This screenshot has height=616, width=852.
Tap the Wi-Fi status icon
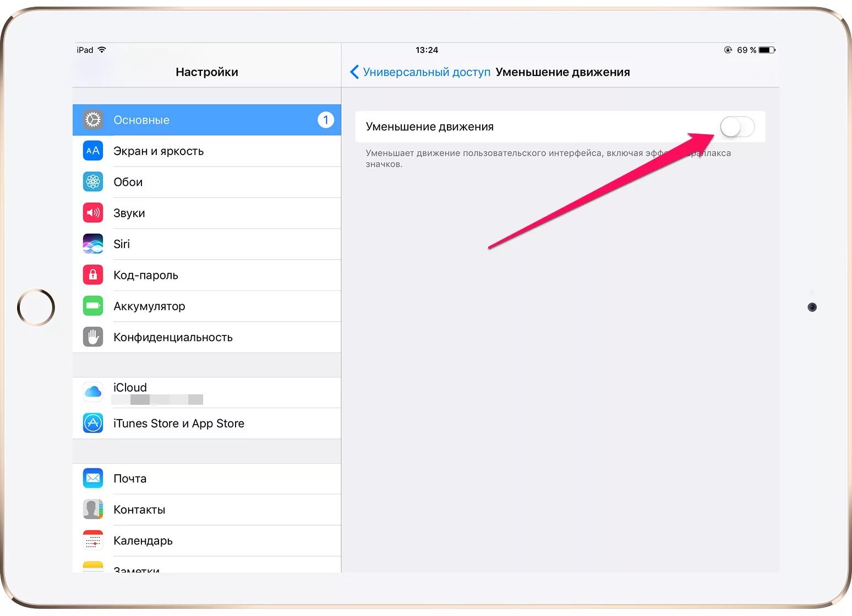pyautogui.click(x=102, y=50)
